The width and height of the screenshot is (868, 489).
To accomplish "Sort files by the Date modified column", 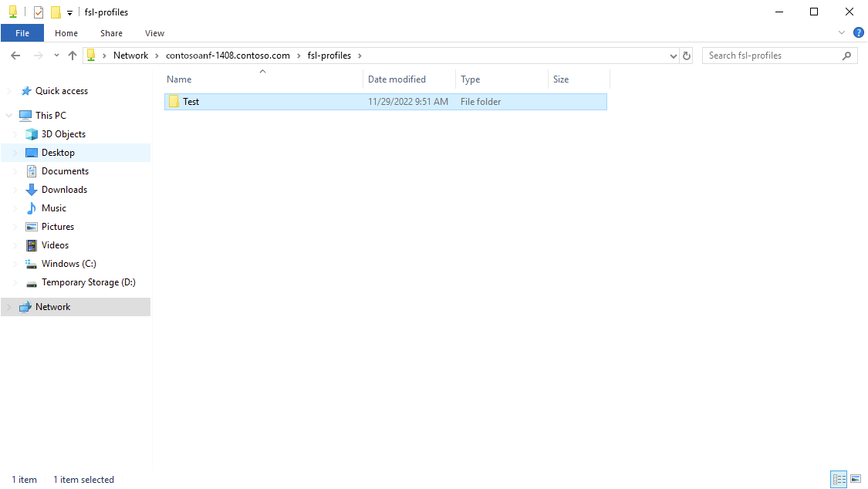I will (x=395, y=79).
